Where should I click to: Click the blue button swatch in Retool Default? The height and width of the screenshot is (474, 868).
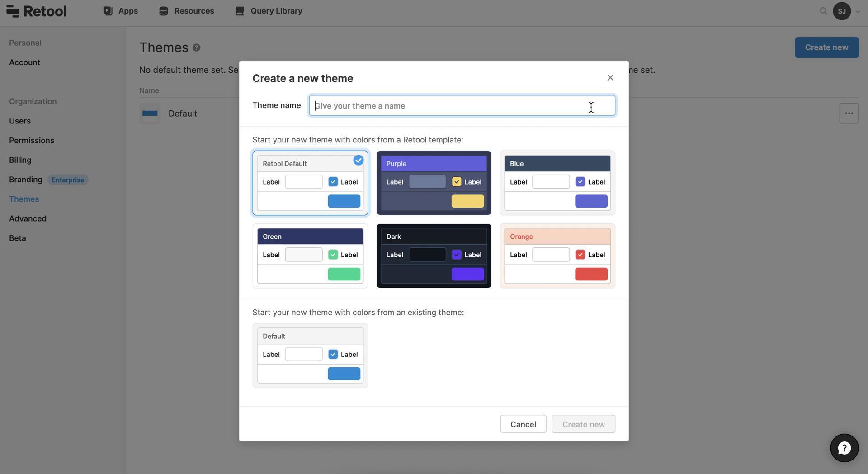344,201
